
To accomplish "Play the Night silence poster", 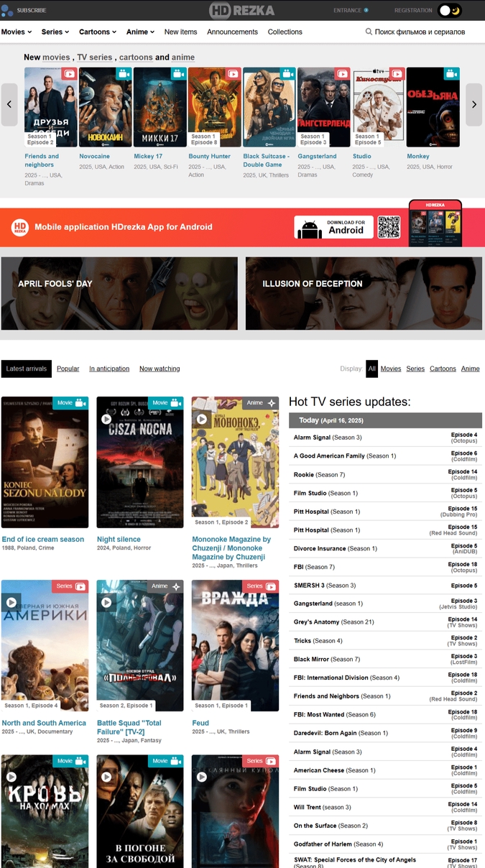I will pyautogui.click(x=106, y=419).
